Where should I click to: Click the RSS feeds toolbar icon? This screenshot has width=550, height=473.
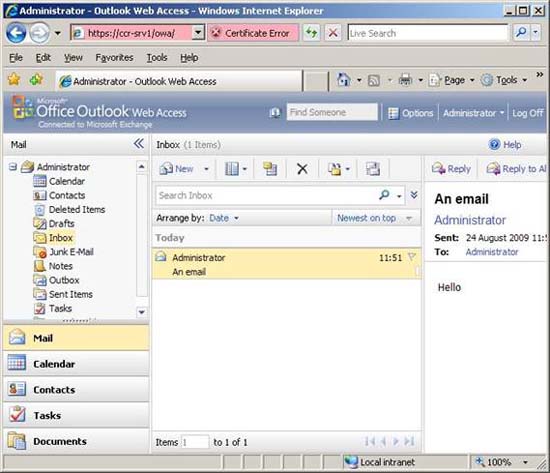(374, 81)
